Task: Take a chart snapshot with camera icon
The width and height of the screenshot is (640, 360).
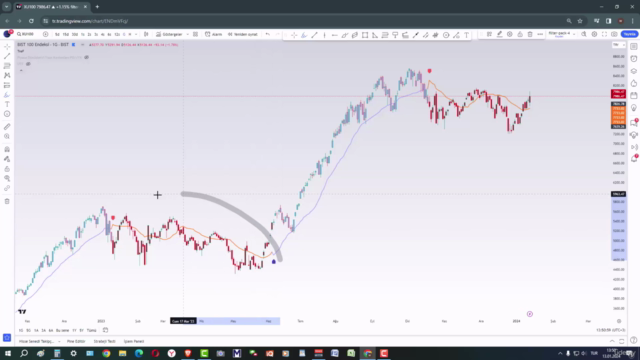Action: [x=614, y=34]
